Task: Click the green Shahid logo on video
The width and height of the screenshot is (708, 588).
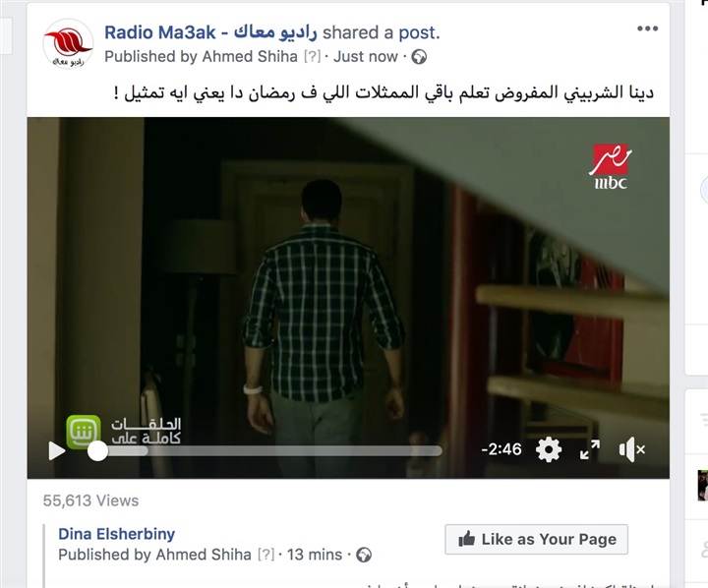Action: pos(84,432)
